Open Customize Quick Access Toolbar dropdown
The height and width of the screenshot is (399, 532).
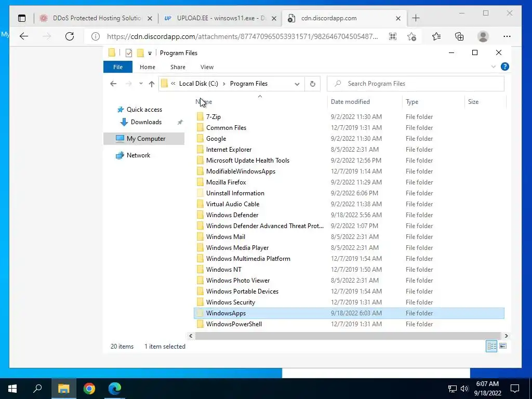[x=150, y=54]
